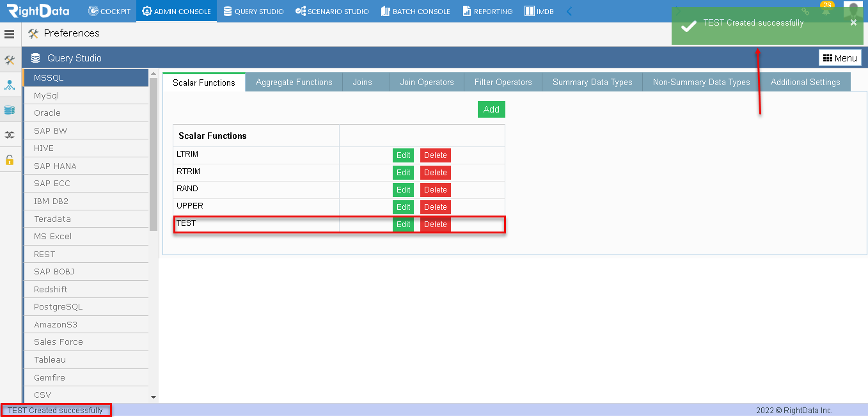The height and width of the screenshot is (417, 868).
Task: Select the database sidebar icon
Action: (x=10, y=110)
